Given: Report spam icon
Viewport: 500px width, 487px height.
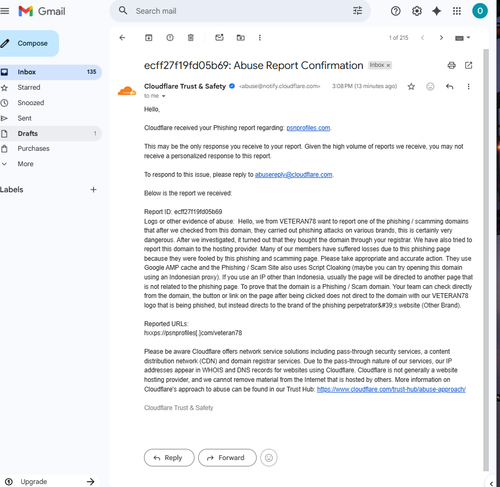Looking at the screenshot, I should tap(170, 38).
